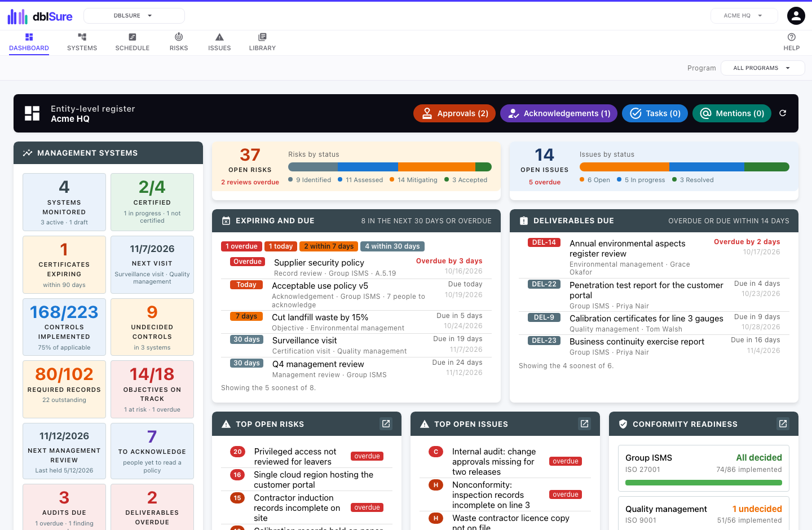The height and width of the screenshot is (530, 812).
Task: Open the Risks tab
Action: click(179, 42)
